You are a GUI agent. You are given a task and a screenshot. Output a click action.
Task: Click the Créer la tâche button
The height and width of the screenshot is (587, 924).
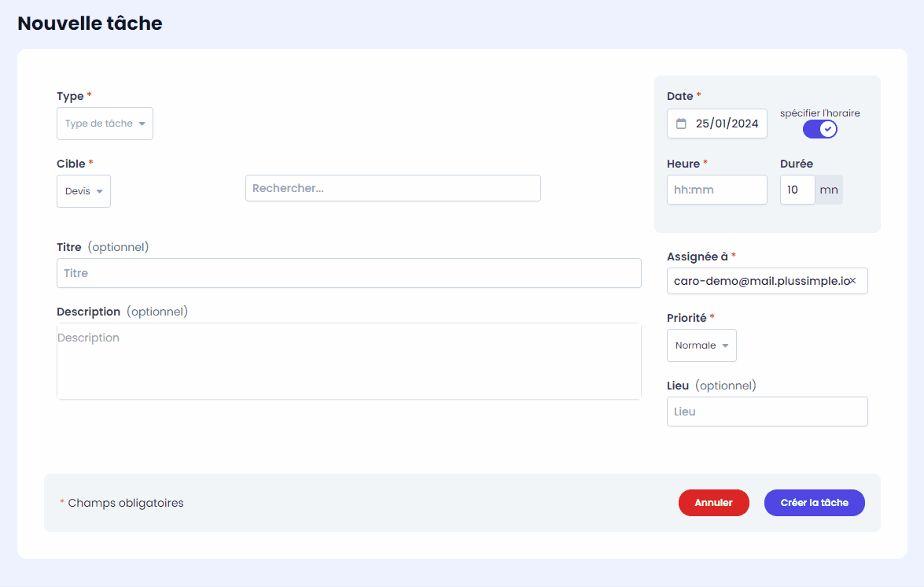tap(815, 503)
